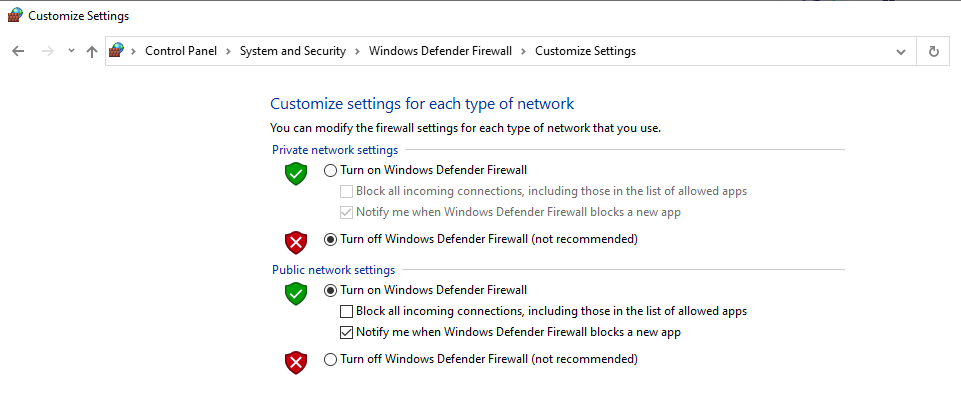
Task: Click the Forward navigation arrow
Action: click(47, 51)
